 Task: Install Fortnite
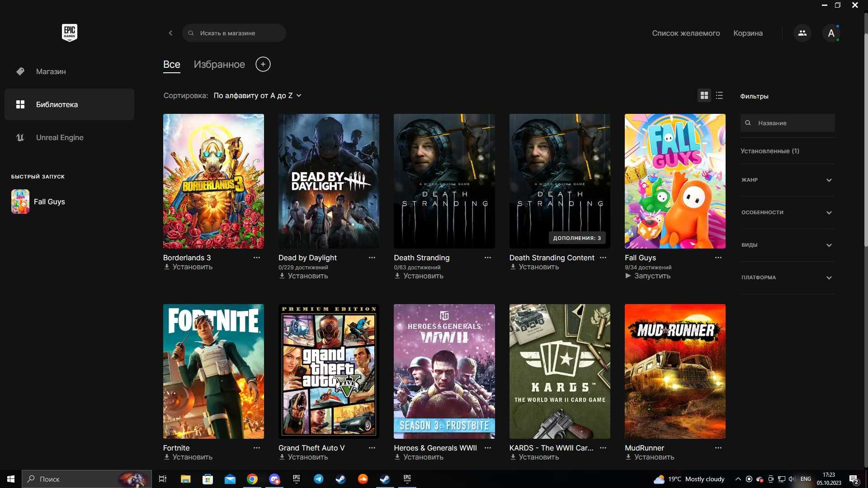(188, 457)
